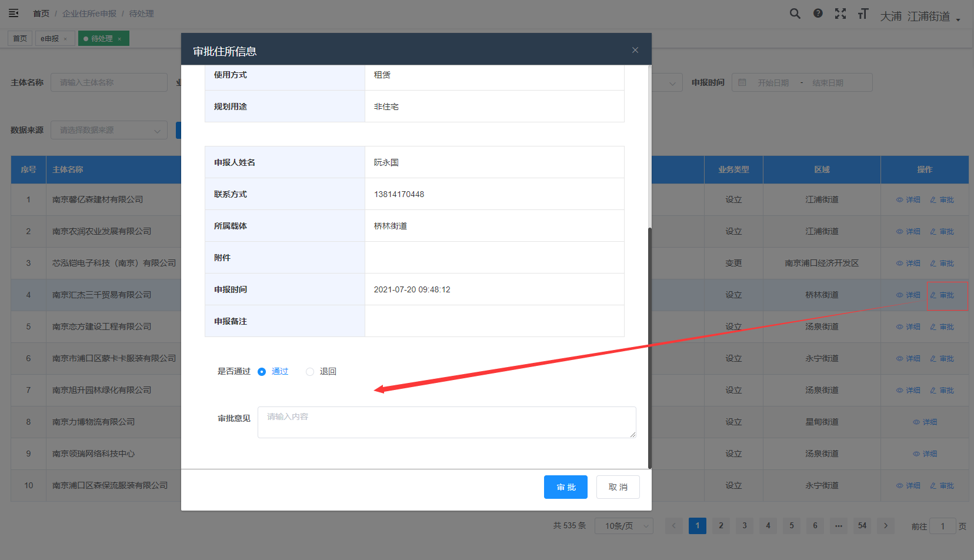Click 待处理 in the breadcrumb
This screenshot has width=974, height=560.
coord(141,14)
